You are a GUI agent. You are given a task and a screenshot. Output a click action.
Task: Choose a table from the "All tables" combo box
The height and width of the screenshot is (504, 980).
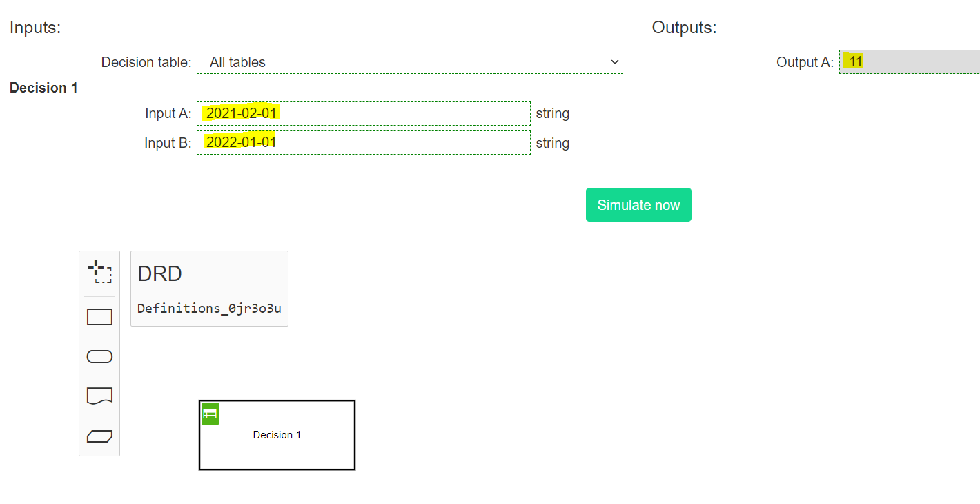(410, 61)
